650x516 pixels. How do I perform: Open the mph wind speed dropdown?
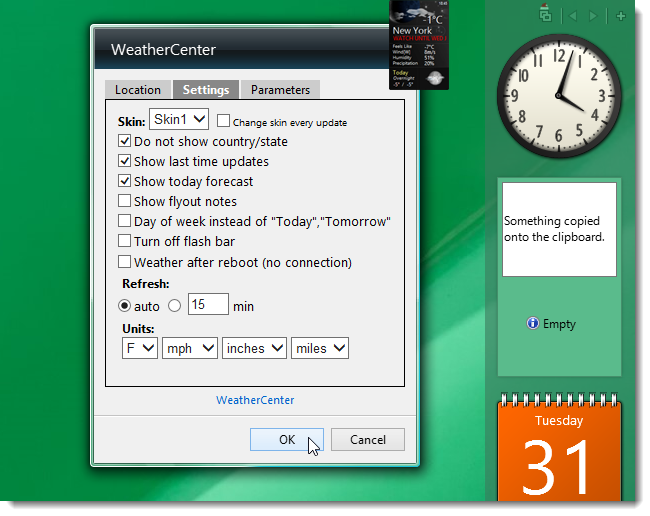click(189, 348)
